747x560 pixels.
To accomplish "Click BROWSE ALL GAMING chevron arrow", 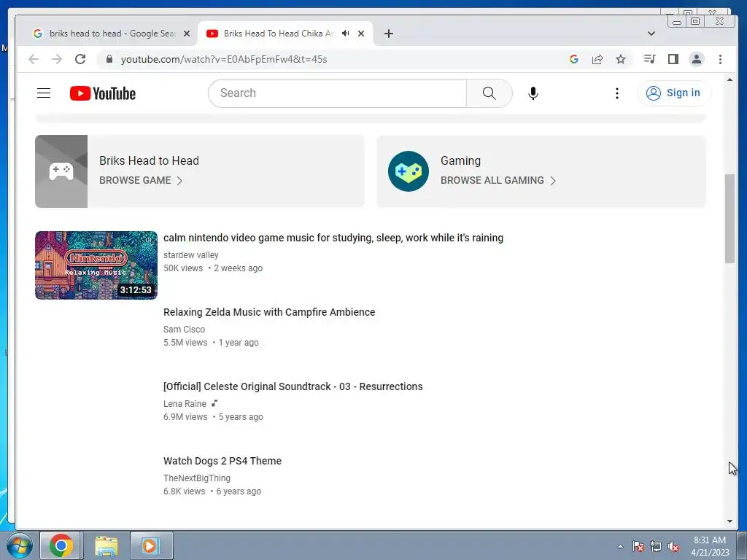I will point(553,181).
